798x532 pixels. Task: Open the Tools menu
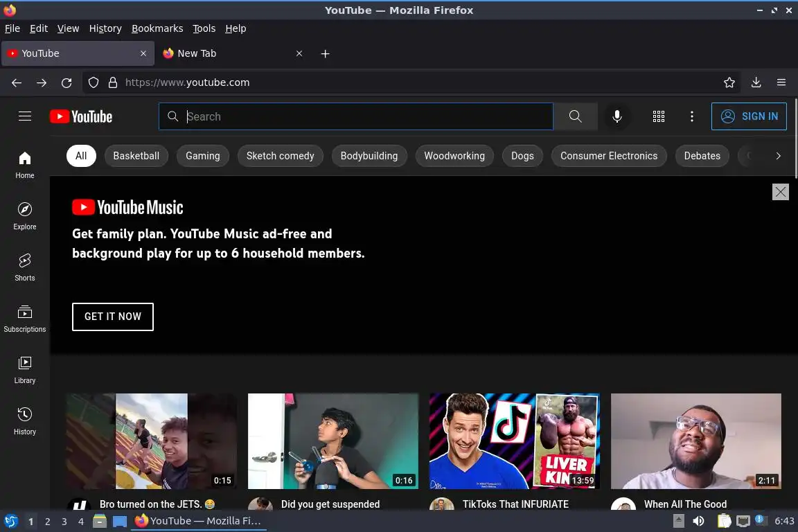(204, 28)
